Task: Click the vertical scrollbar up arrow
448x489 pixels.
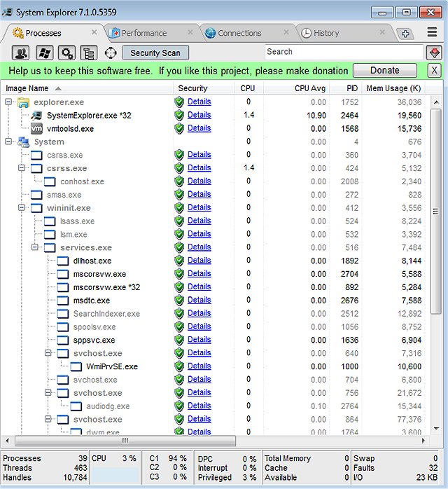Action: tap(436, 102)
